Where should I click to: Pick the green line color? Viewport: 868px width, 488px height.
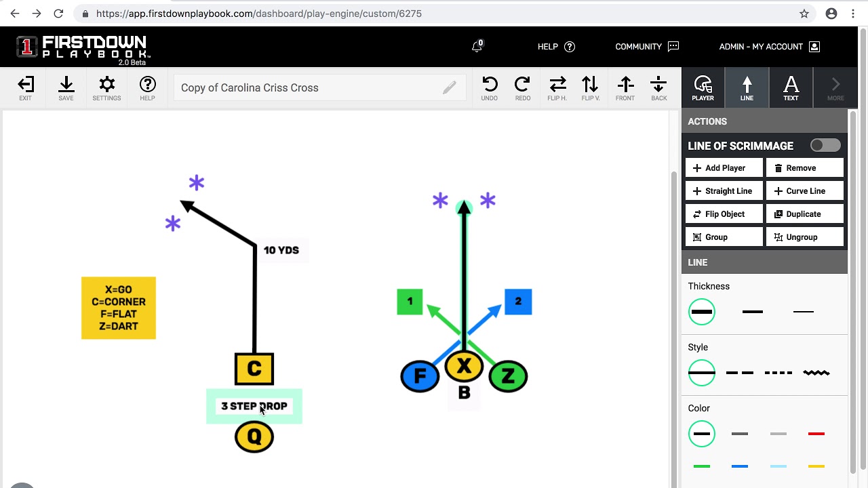702,466
